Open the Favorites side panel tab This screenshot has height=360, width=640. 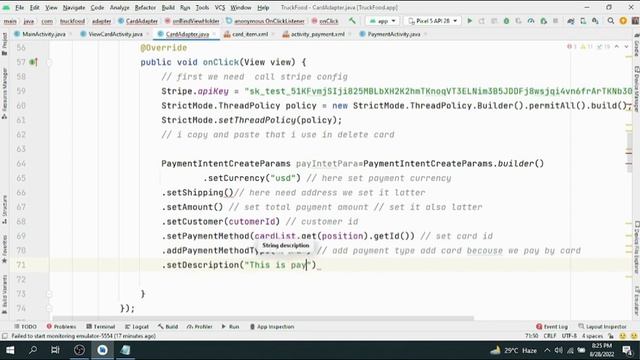coord(4,249)
